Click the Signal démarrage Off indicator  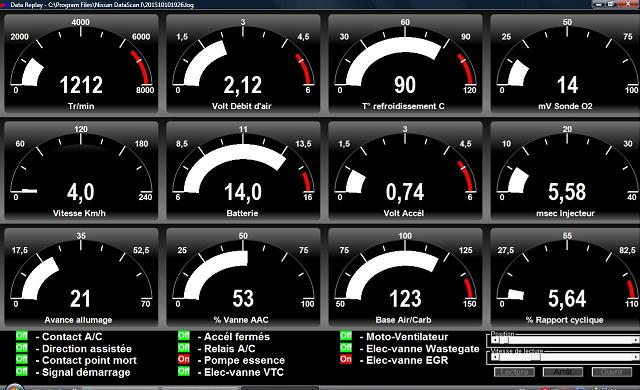pyautogui.click(x=22, y=371)
